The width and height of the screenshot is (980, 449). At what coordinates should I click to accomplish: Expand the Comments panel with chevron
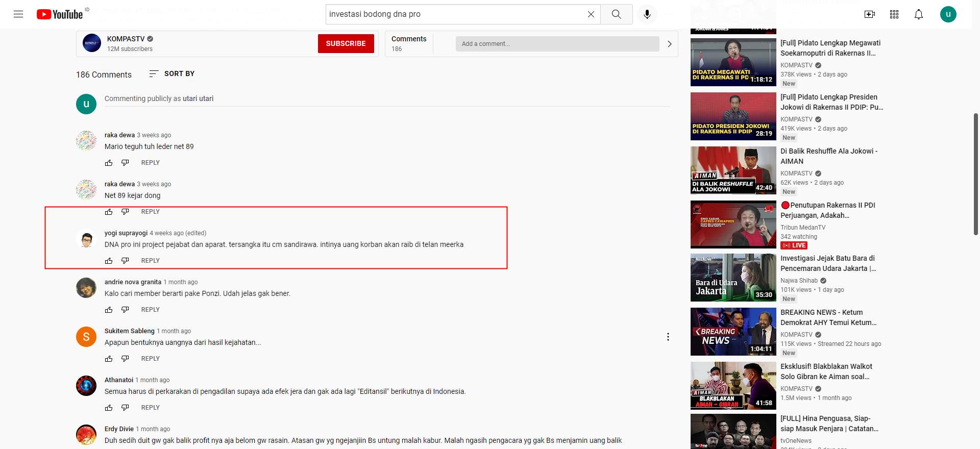point(670,44)
